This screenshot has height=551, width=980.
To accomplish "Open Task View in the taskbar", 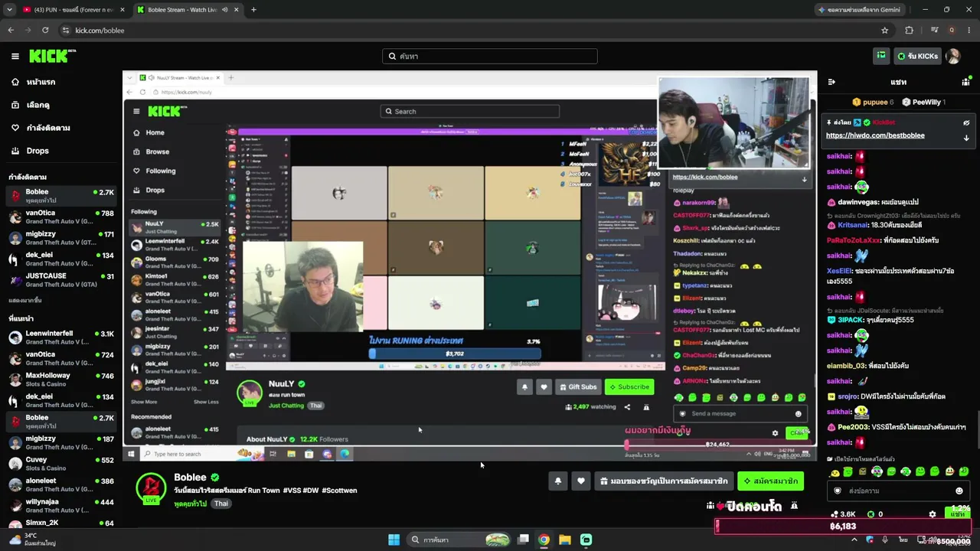I will (x=523, y=540).
